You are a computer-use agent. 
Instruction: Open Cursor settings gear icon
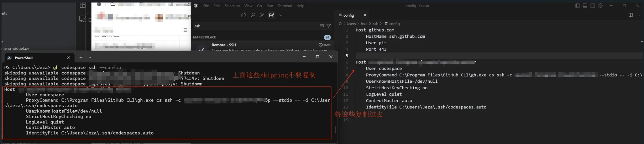600,6
